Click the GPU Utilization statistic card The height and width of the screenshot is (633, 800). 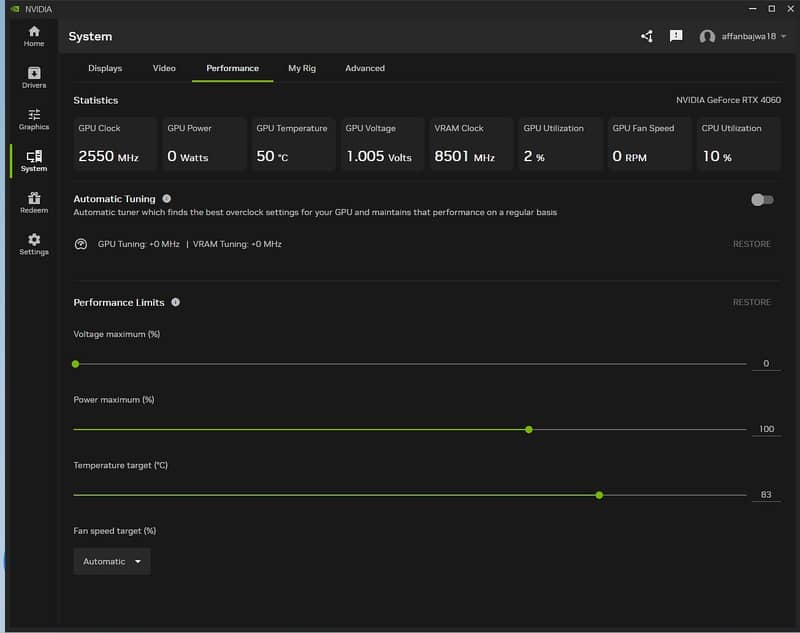point(560,144)
